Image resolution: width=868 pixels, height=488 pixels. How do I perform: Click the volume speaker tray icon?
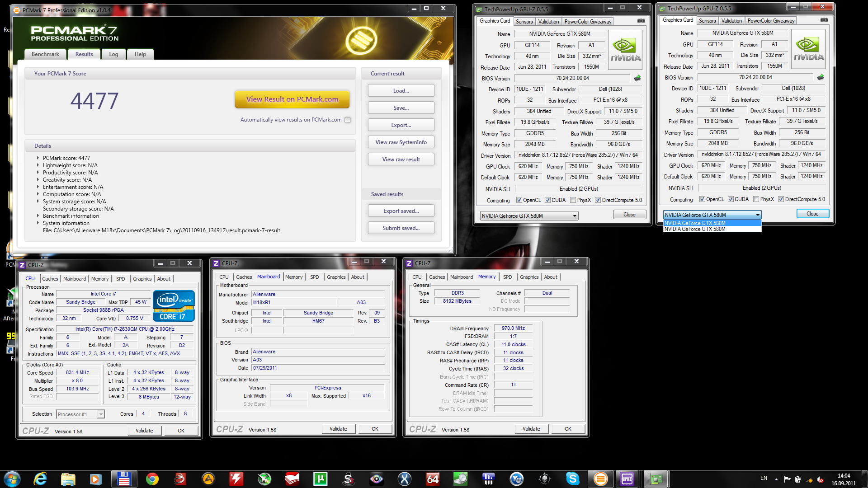click(820, 479)
